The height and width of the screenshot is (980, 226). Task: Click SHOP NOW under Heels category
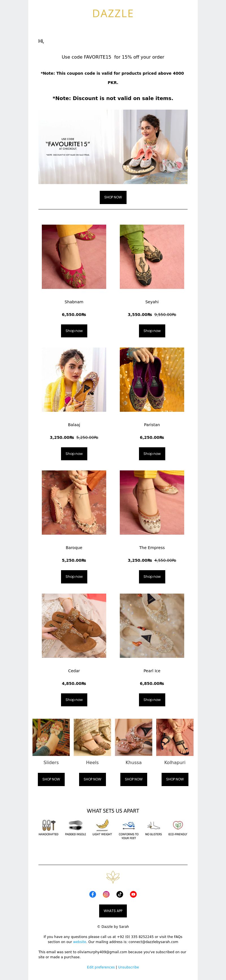pos(92,779)
